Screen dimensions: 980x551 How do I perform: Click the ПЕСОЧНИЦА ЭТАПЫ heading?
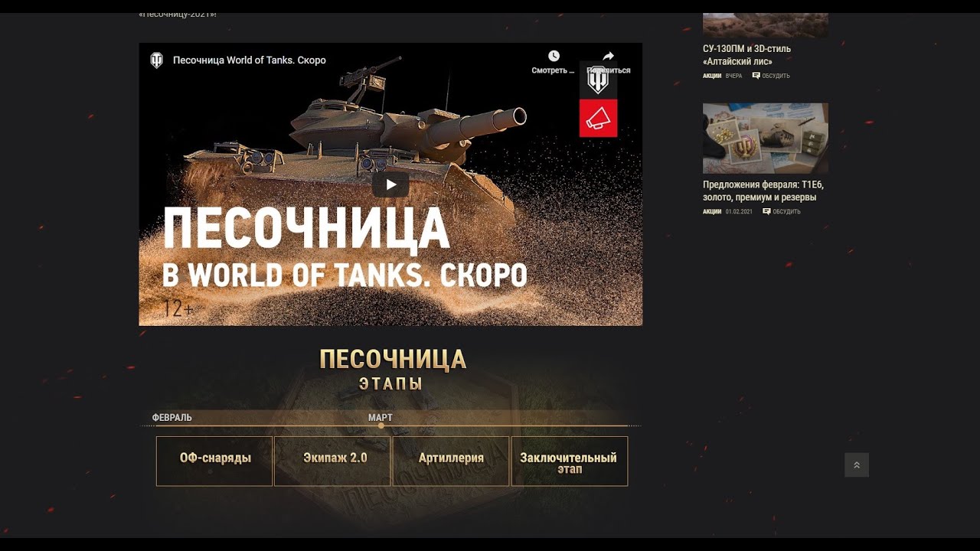[x=392, y=369]
